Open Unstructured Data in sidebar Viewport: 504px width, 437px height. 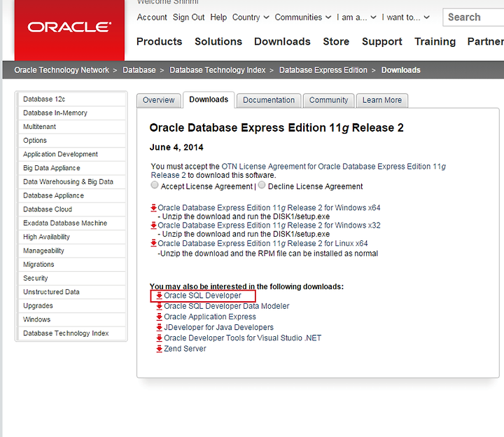tap(72, 292)
